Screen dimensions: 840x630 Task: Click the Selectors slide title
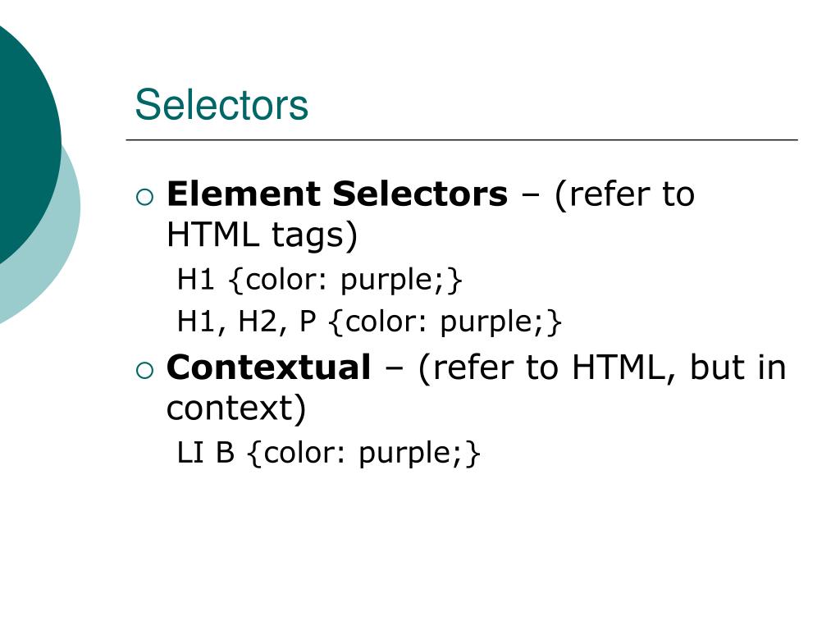tap(221, 105)
